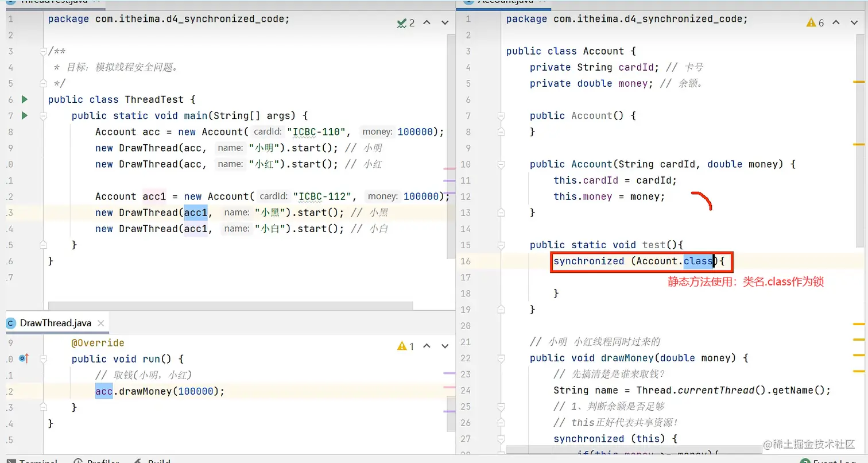Image resolution: width=868 pixels, height=463 pixels.
Task: Click the horizontal scrollbar under the ThreadTest editor
Action: coord(231,306)
